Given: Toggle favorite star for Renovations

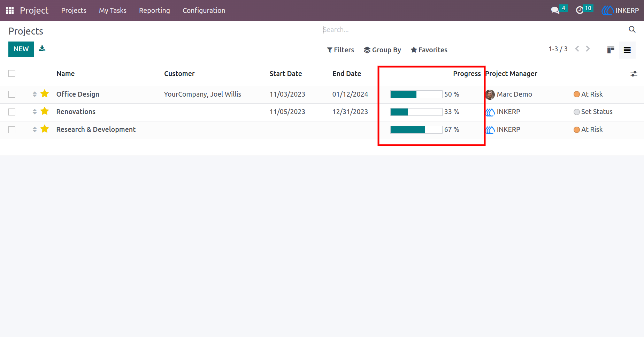Looking at the screenshot, I should click(45, 111).
